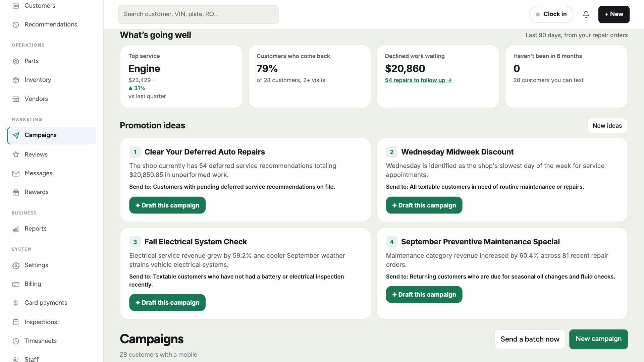The width and height of the screenshot is (644, 362).
Task: Click the 31% growth indicator
Action: point(137,88)
